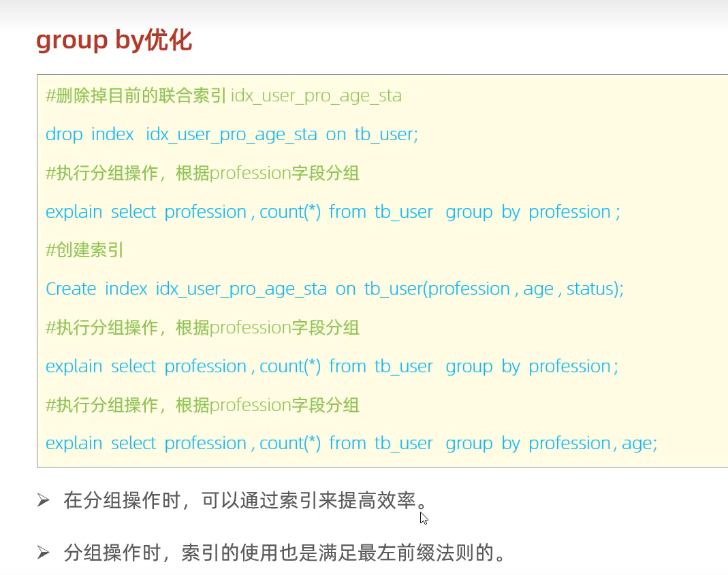Click the "#创建索引" comment line
728x575 pixels.
click(x=84, y=250)
